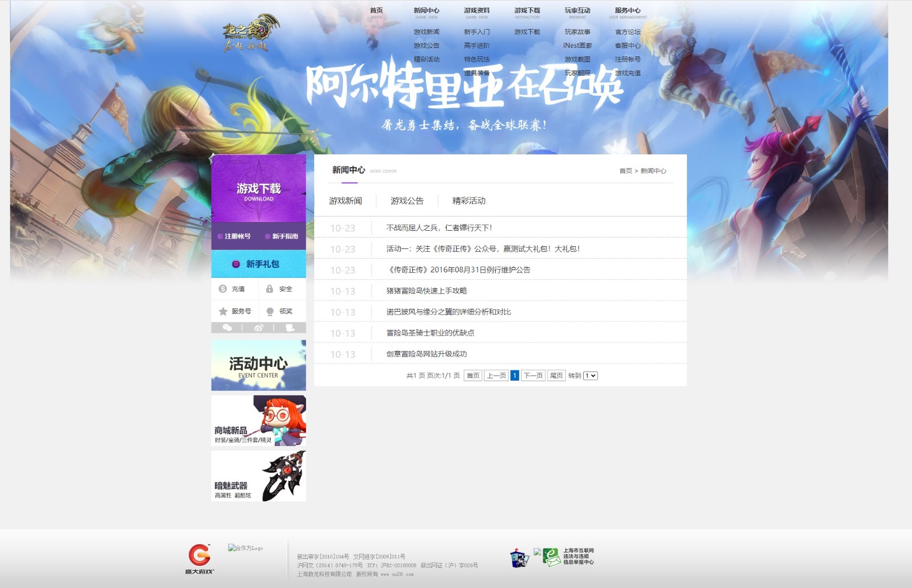Open news item 猪猪冒险岛快速上手攻略
Image resolution: width=912 pixels, height=588 pixels.
pos(426,291)
